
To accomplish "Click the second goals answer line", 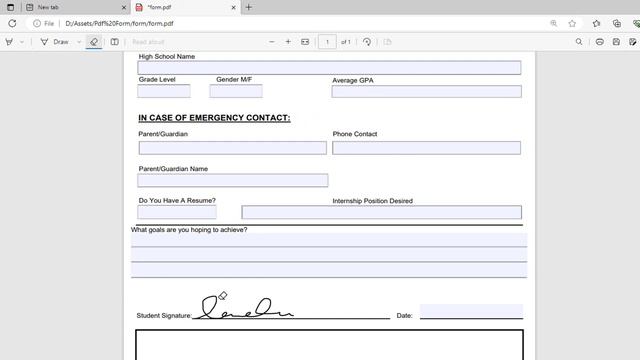I will [329, 255].
